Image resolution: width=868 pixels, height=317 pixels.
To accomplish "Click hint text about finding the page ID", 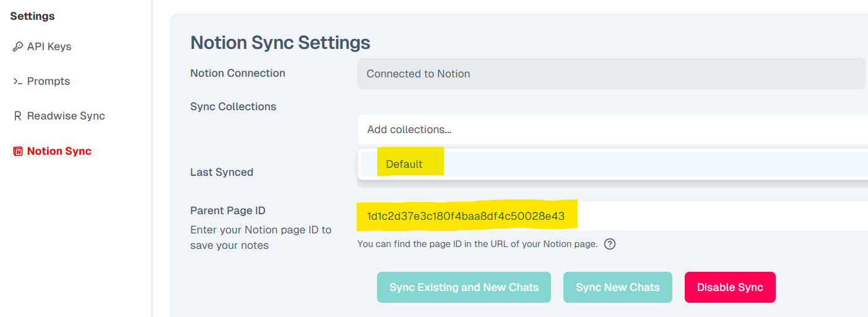I will 477,244.
